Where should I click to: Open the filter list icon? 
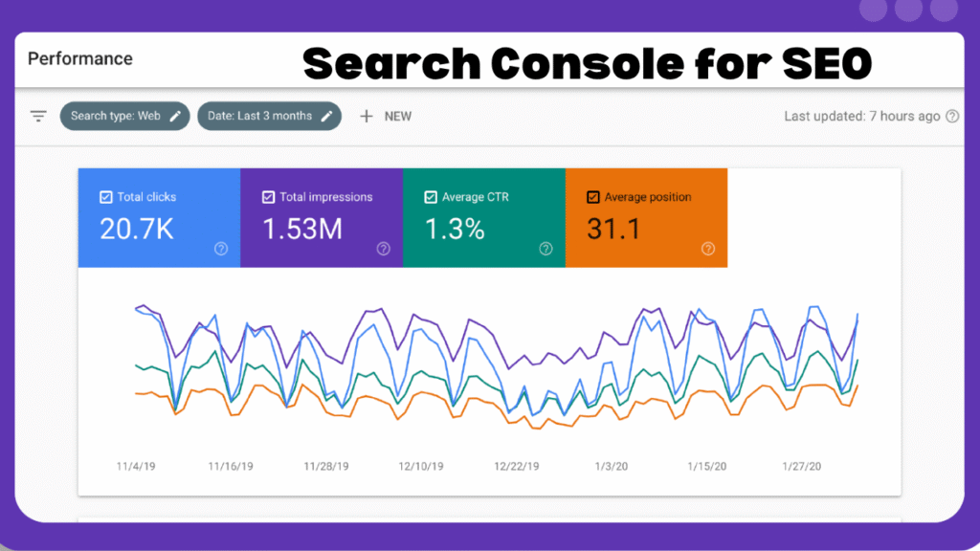point(38,117)
